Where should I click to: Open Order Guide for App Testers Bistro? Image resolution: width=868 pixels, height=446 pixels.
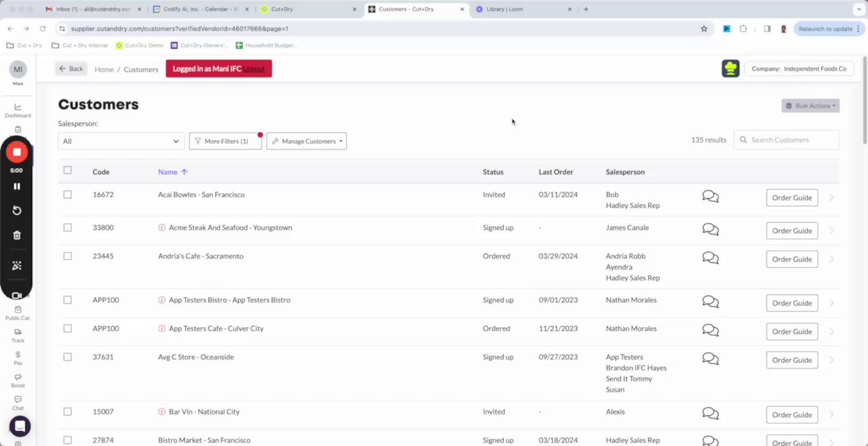[792, 303]
